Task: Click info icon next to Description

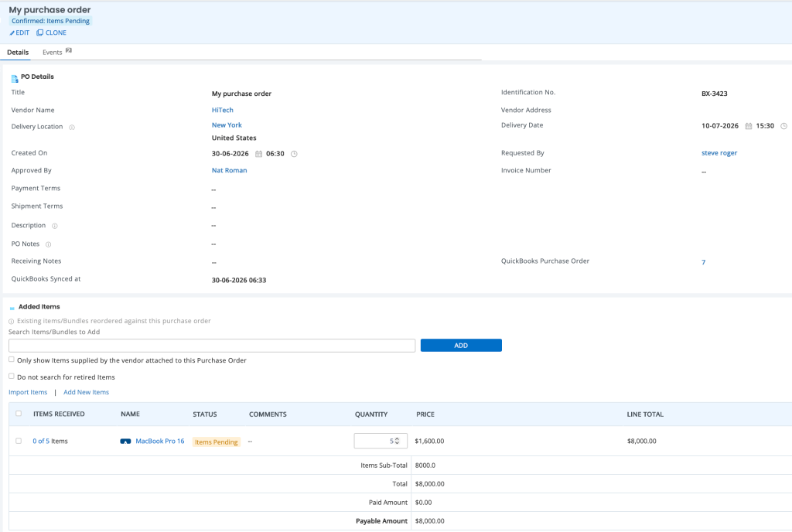Action: pos(55,226)
